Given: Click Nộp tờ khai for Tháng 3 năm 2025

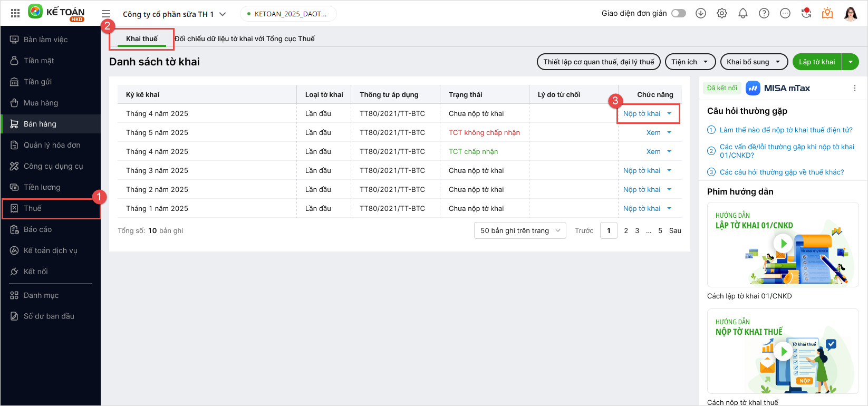Looking at the screenshot, I should [x=642, y=170].
